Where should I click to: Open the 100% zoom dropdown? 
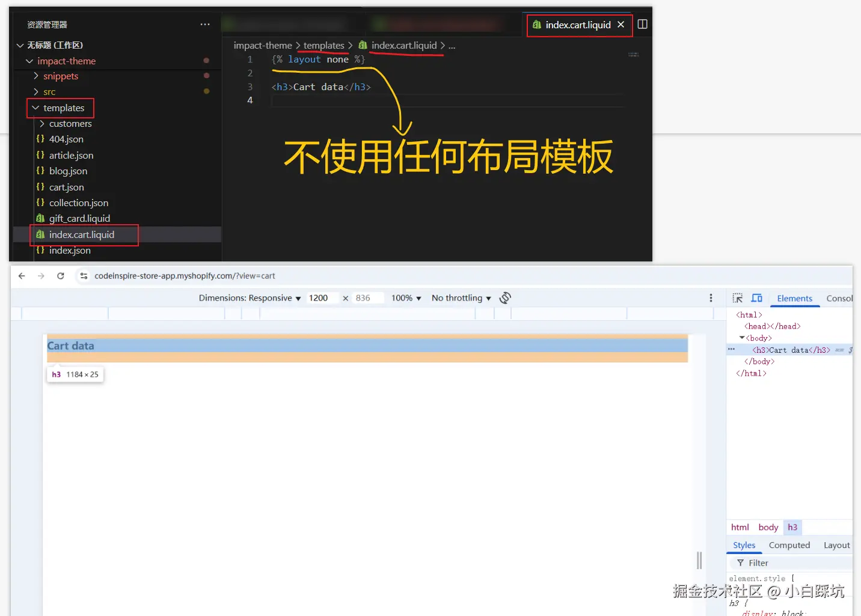pos(406,298)
